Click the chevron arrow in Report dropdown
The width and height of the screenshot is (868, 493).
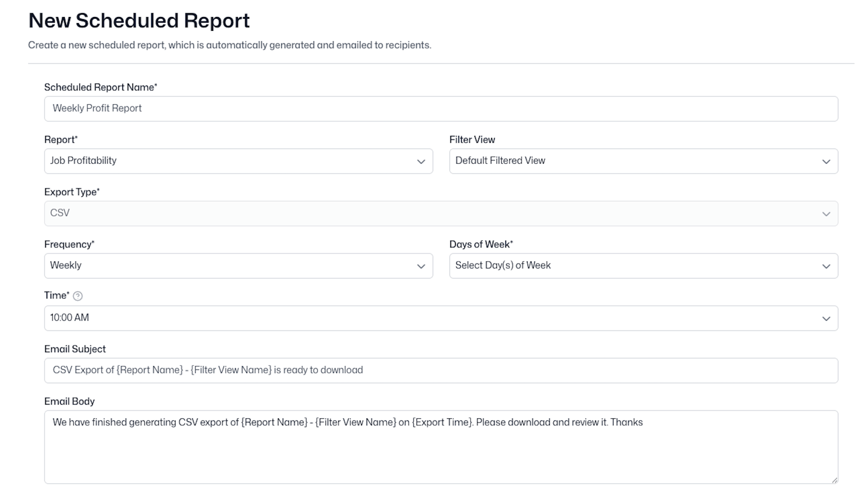[421, 162]
